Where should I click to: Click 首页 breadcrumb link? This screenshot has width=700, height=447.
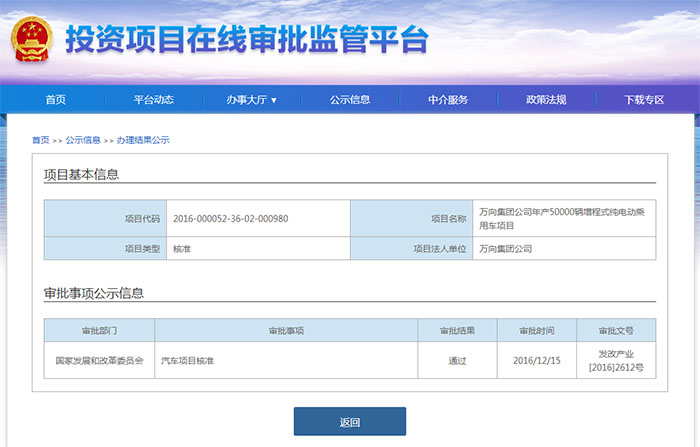click(41, 140)
